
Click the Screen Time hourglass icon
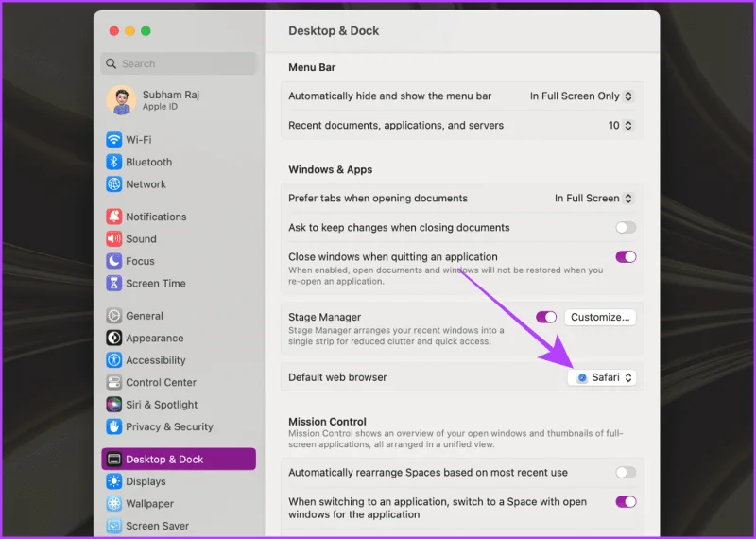pyautogui.click(x=113, y=283)
